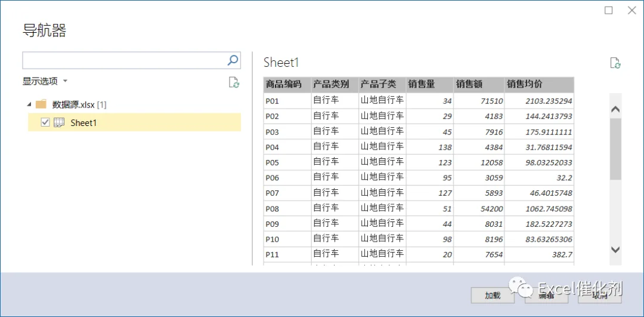
Task: Click the value 46.4015748 cell
Action: tap(539, 193)
